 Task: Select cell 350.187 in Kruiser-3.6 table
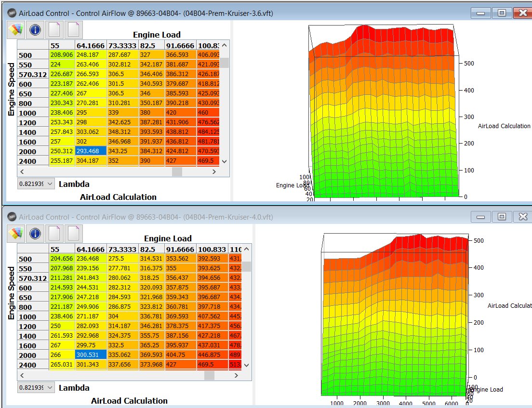[152, 103]
